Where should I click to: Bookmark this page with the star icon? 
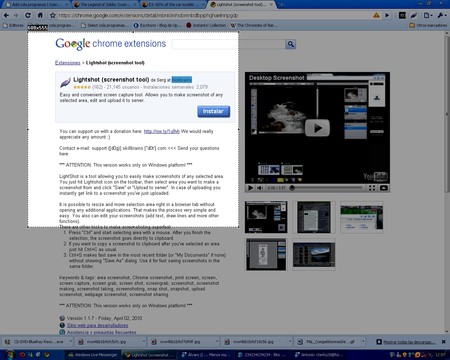click(53, 15)
